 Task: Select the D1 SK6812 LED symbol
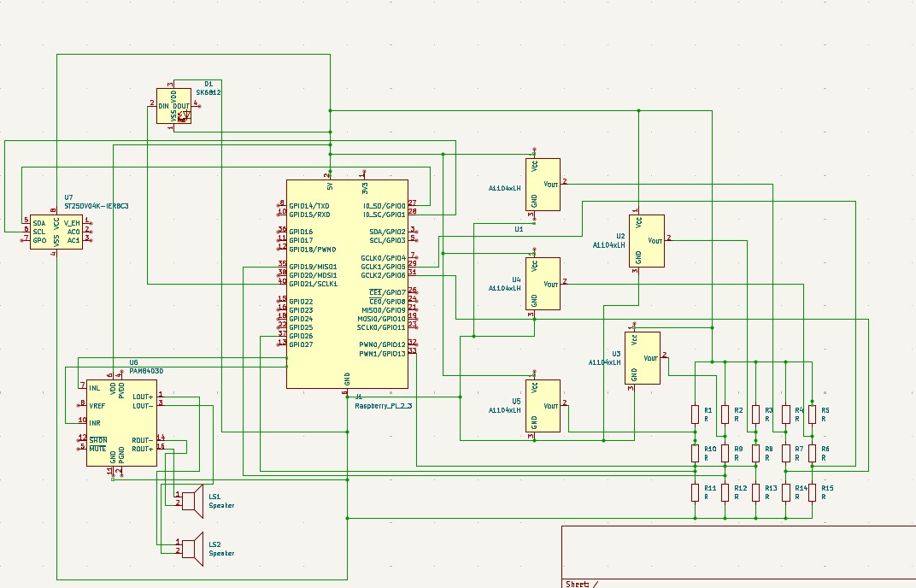[x=174, y=106]
